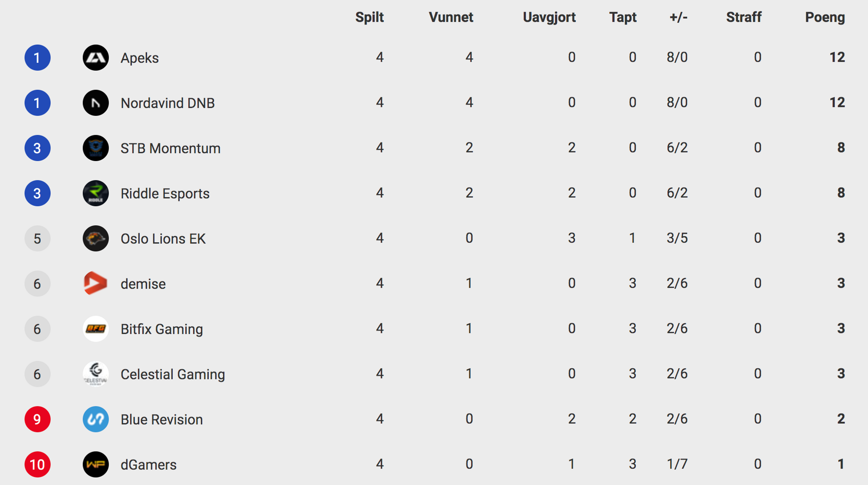This screenshot has width=868, height=485.
Task: Sort by the Vunnet column header
Action: click(x=451, y=17)
